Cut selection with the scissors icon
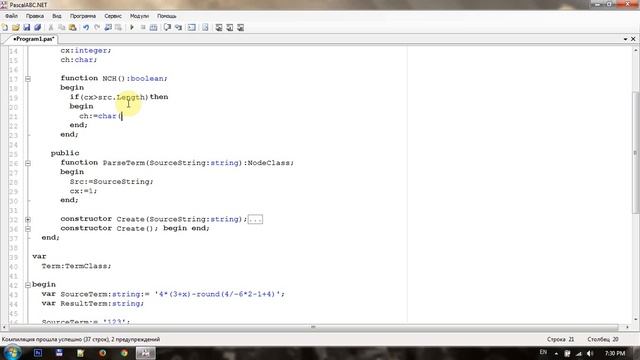Image resolution: width=640 pixels, height=360 pixels. pyautogui.click(x=51, y=27)
